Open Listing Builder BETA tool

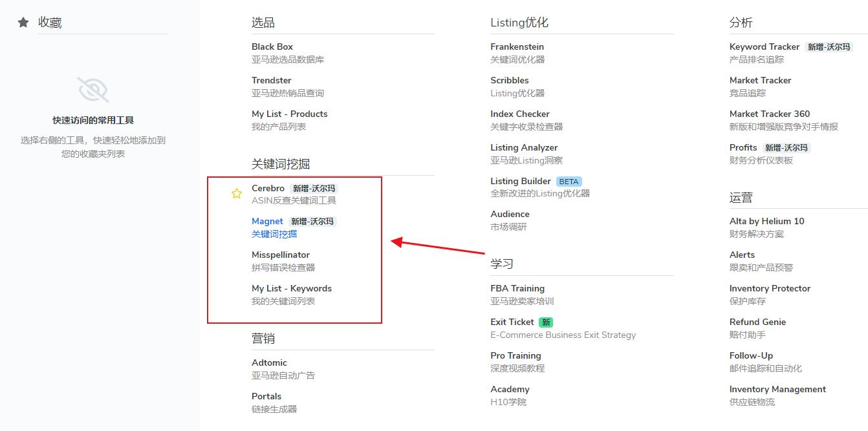(x=521, y=182)
